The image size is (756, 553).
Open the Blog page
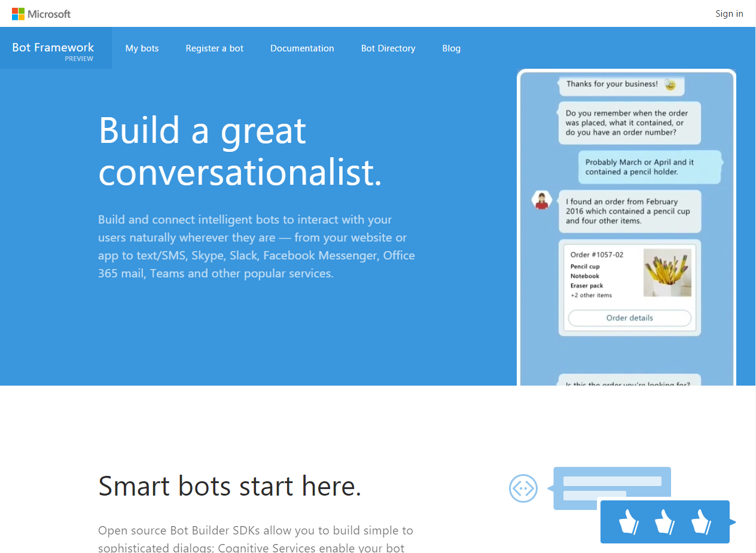pos(452,48)
